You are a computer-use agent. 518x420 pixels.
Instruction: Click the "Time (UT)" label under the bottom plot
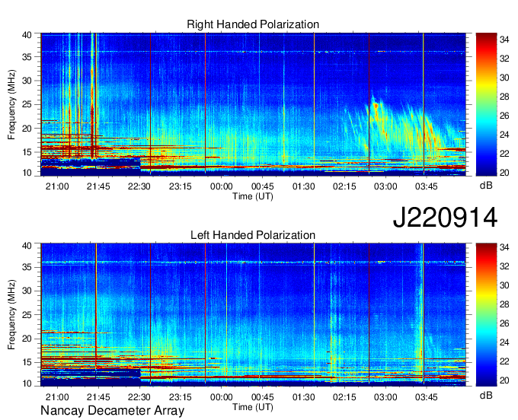[253, 407]
